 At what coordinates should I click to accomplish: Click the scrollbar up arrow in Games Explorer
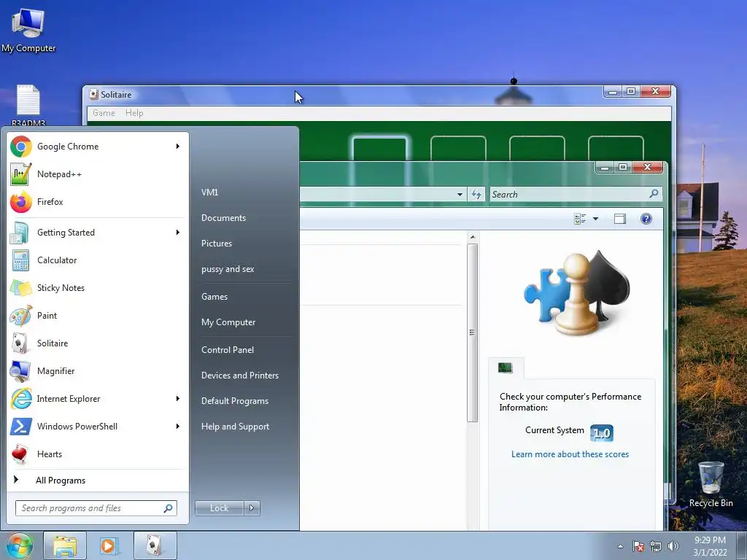click(x=473, y=237)
